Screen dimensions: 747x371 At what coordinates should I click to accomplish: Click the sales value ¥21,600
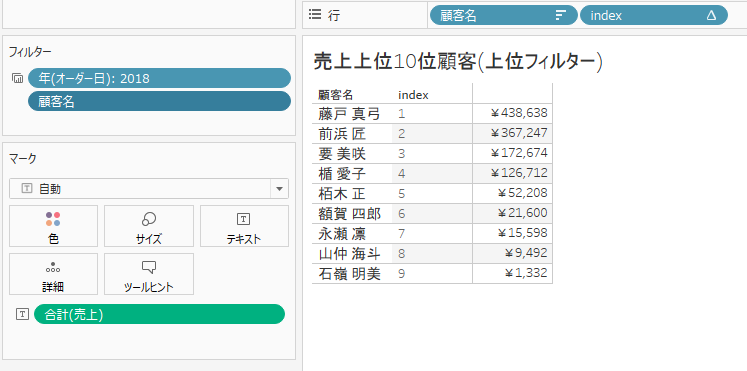click(522, 213)
